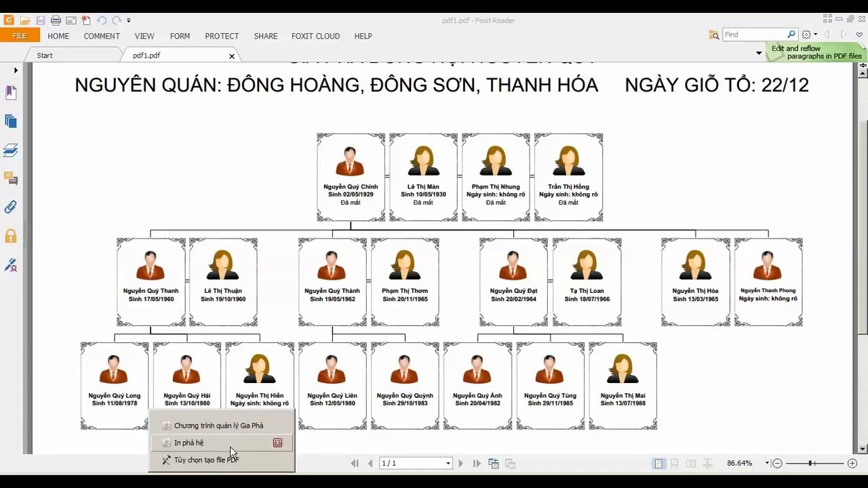Image resolution: width=868 pixels, height=488 pixels.
Task: Open the Bookmarks panel icon in sidebar
Action: click(x=11, y=93)
